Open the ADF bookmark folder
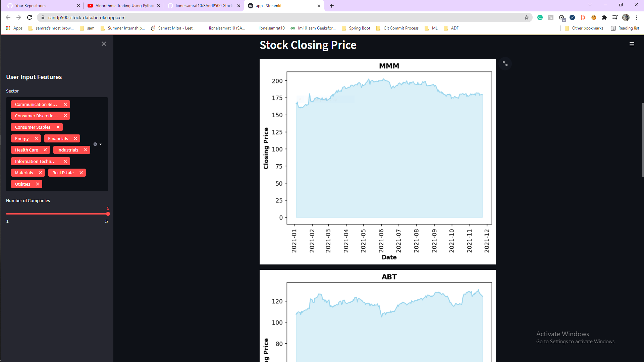Image resolution: width=644 pixels, height=362 pixels. (451, 28)
